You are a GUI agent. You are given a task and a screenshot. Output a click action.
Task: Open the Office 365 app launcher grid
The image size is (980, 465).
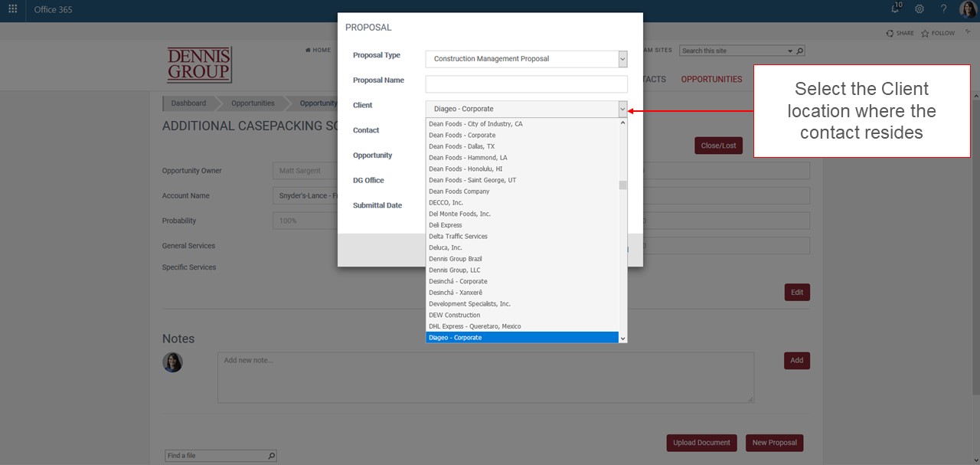pos(12,9)
